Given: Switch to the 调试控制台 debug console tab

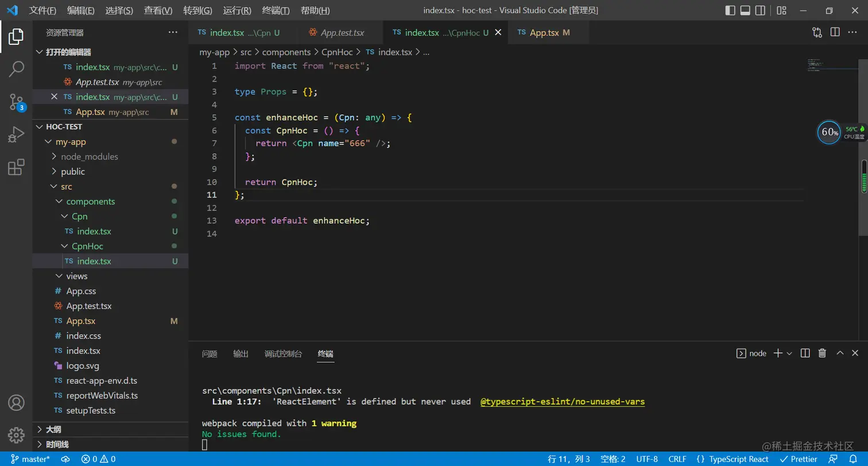Looking at the screenshot, I should pos(283,353).
